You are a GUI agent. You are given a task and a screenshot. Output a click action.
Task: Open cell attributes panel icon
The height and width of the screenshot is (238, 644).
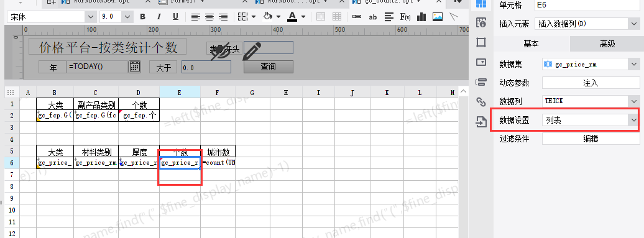pos(481,23)
